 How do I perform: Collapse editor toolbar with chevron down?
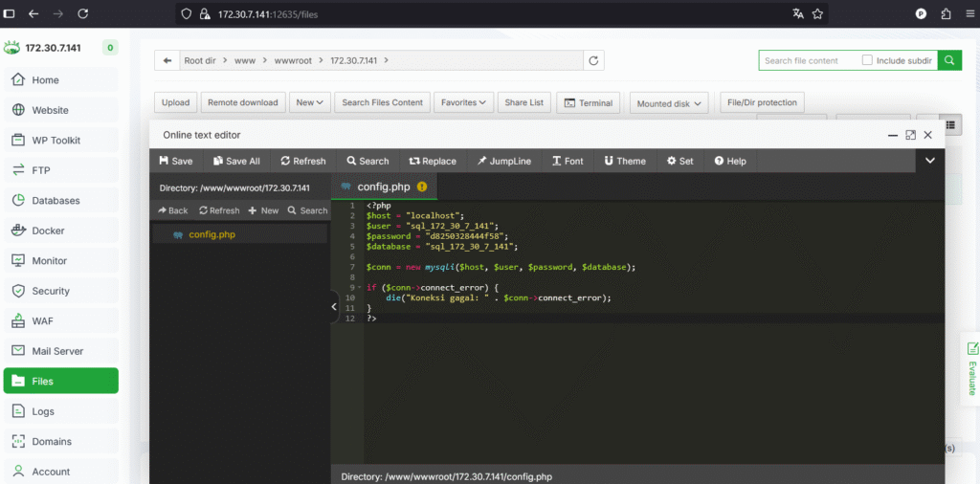pos(930,161)
